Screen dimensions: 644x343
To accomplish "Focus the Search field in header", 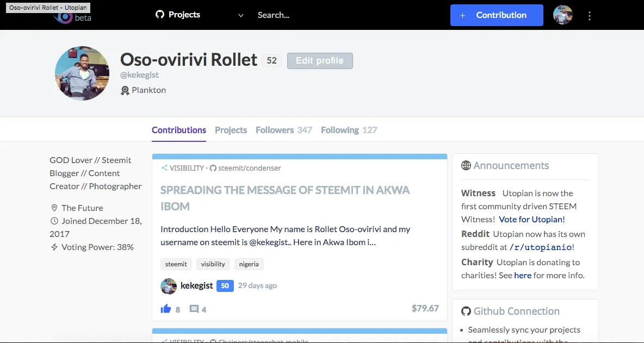I will click(x=274, y=15).
